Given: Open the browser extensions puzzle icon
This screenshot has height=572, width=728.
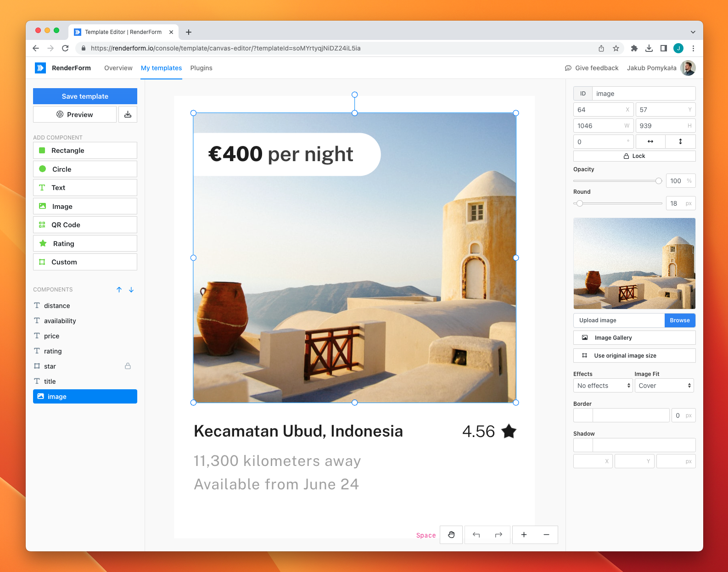Looking at the screenshot, I should tap(634, 48).
